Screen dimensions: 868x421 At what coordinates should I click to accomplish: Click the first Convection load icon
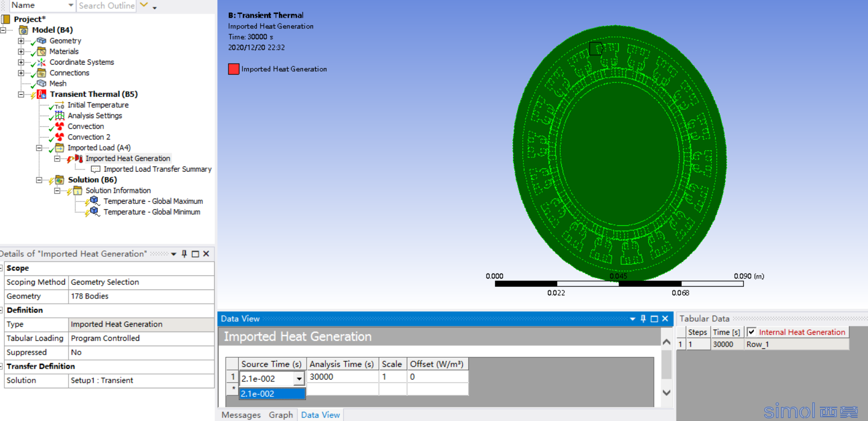(59, 126)
